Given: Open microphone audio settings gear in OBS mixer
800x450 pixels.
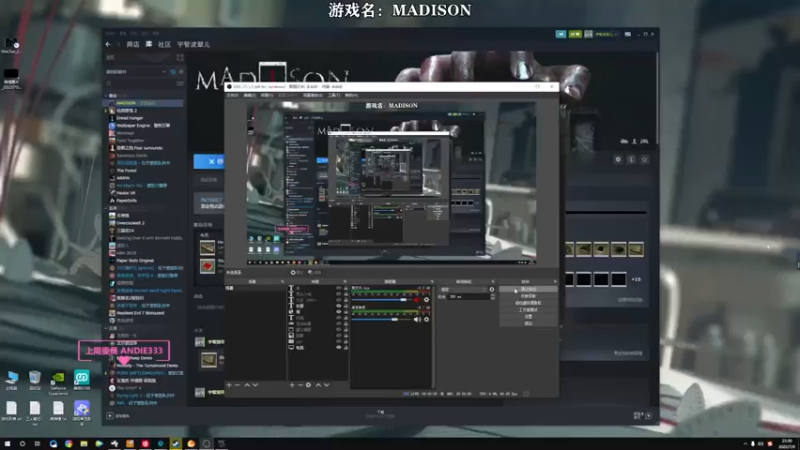Looking at the screenshot, I should 427,299.
